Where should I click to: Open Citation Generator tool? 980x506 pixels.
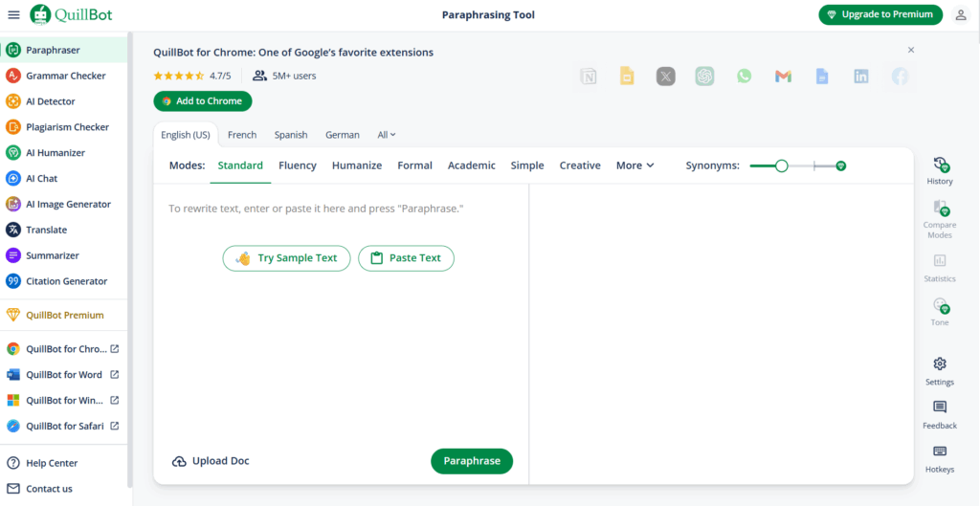click(64, 281)
